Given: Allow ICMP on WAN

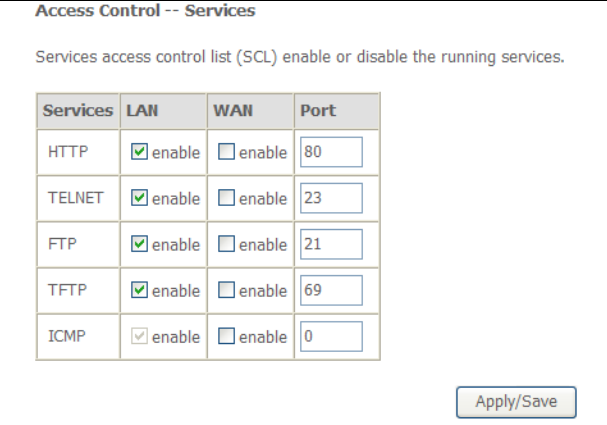Looking at the screenshot, I should [227, 337].
